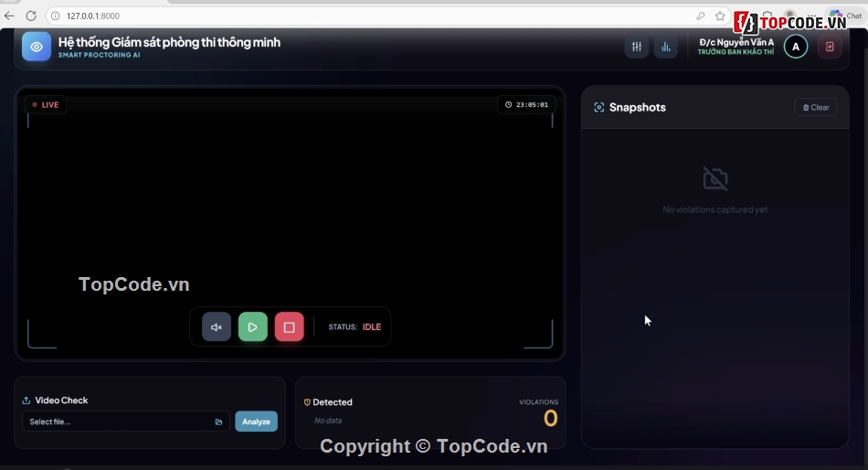This screenshot has height=470, width=868.
Task: Bookmark page with the star icon
Action: tap(720, 16)
